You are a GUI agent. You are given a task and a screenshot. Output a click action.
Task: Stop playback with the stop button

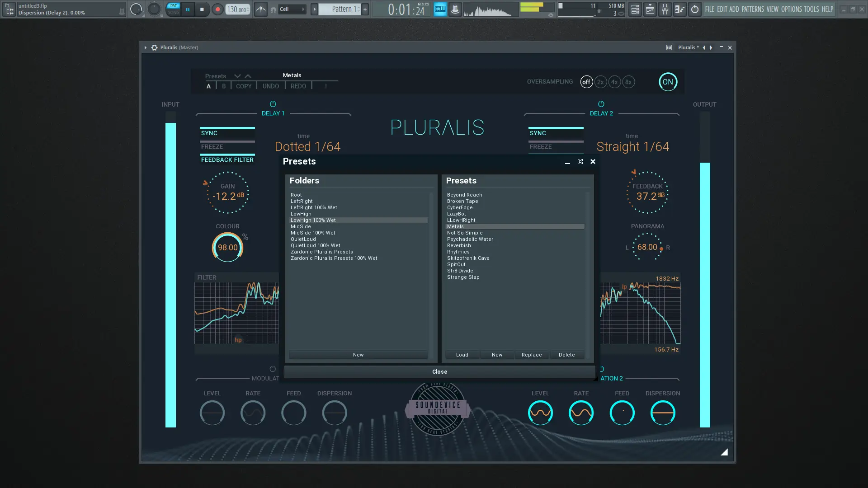coord(202,9)
